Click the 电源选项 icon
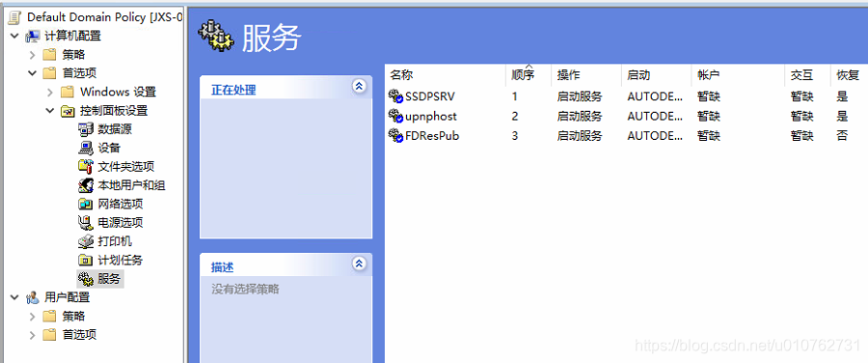This screenshot has height=363, width=868. [86, 223]
